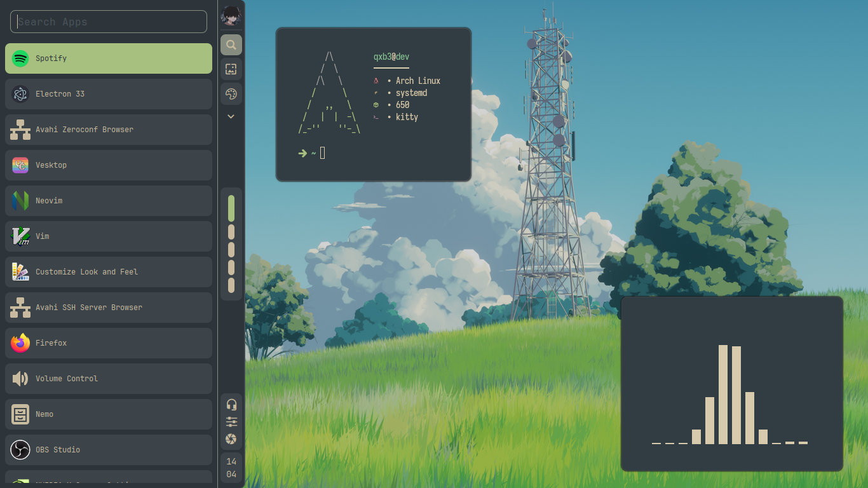This screenshot has width=868, height=488.
Task: Open the screenshot tool in sidebar
Action: [231, 69]
